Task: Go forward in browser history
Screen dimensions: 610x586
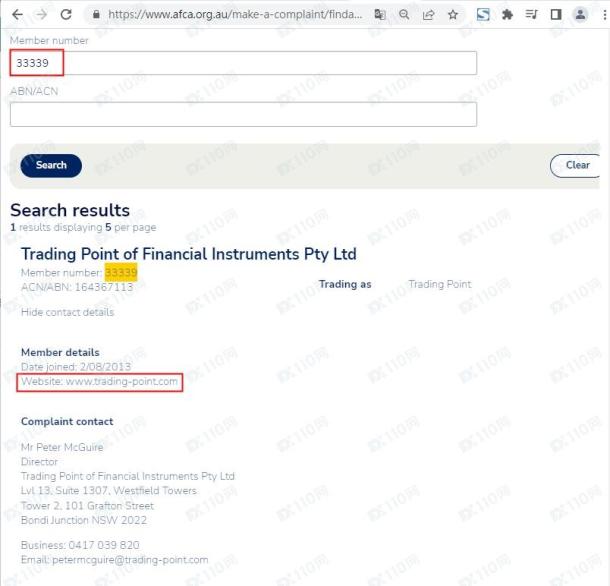Action: point(42,15)
